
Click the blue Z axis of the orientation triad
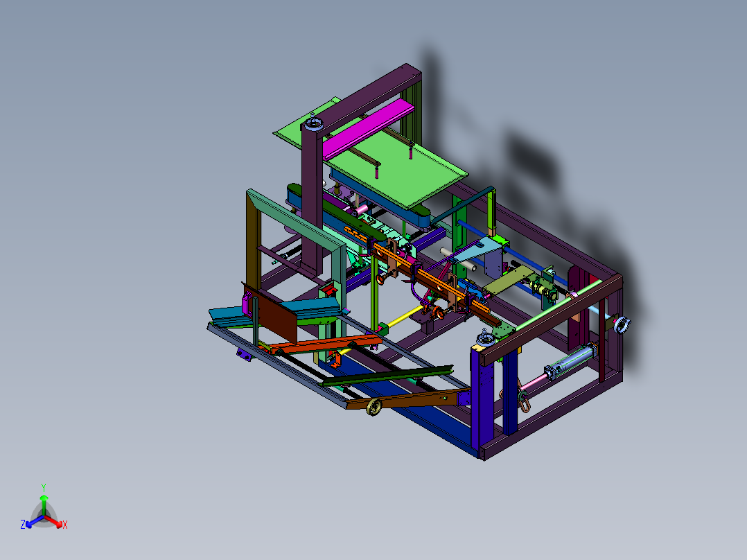35,521
